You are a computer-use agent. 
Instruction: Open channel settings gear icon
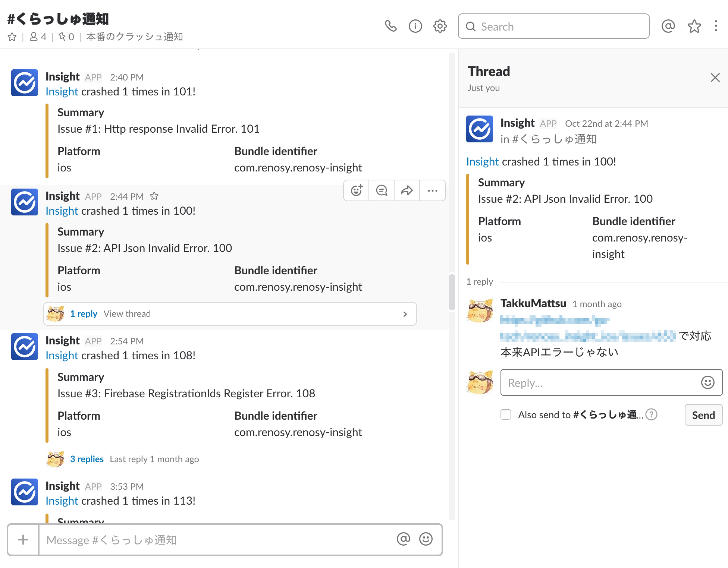tap(440, 26)
